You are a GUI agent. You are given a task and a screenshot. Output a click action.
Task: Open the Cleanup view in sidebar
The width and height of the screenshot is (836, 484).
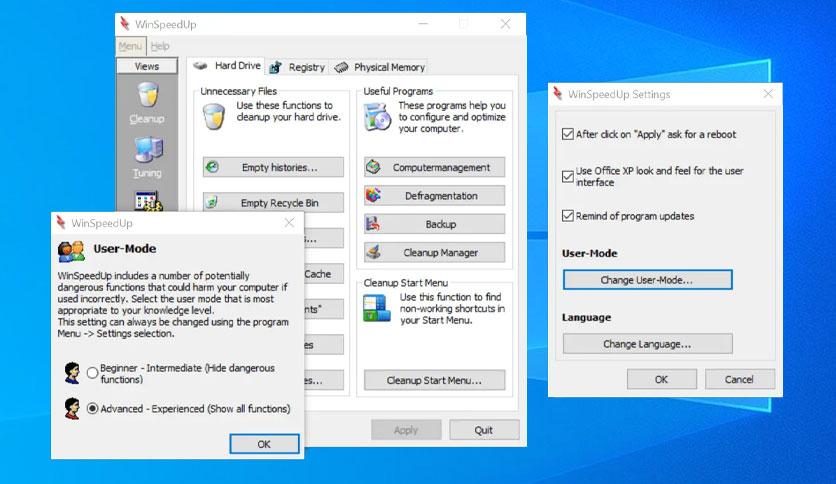pyautogui.click(x=147, y=103)
